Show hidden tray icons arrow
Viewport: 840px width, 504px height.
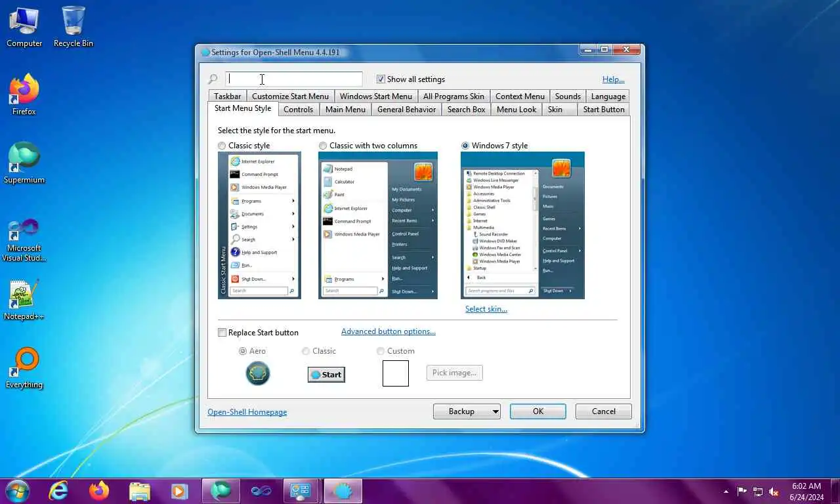[x=726, y=492]
